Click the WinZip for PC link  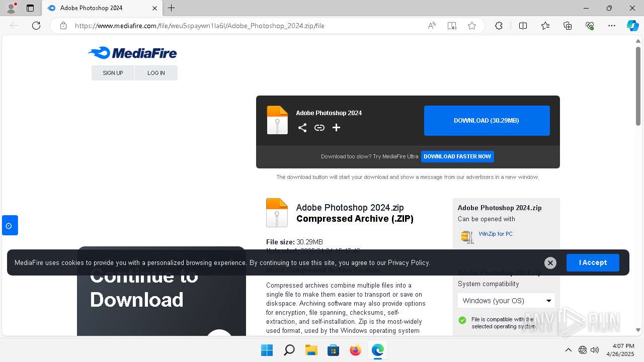pos(496,234)
